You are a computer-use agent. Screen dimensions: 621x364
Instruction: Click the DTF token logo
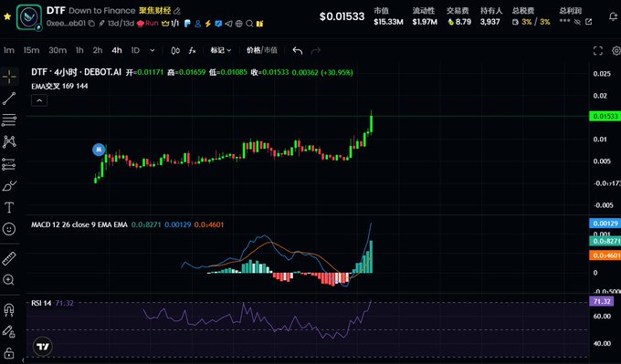coord(29,17)
